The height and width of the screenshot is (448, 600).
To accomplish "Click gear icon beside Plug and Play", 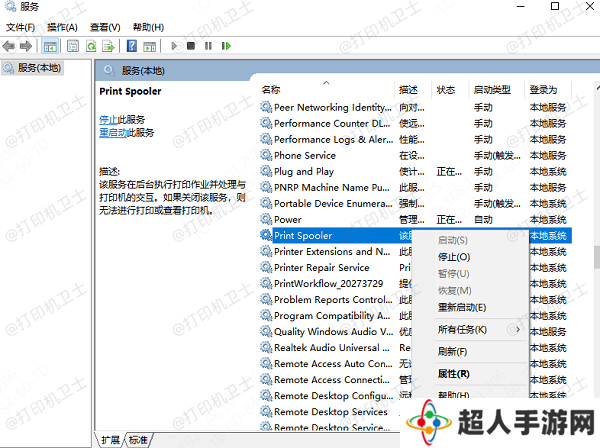I will coord(266,171).
